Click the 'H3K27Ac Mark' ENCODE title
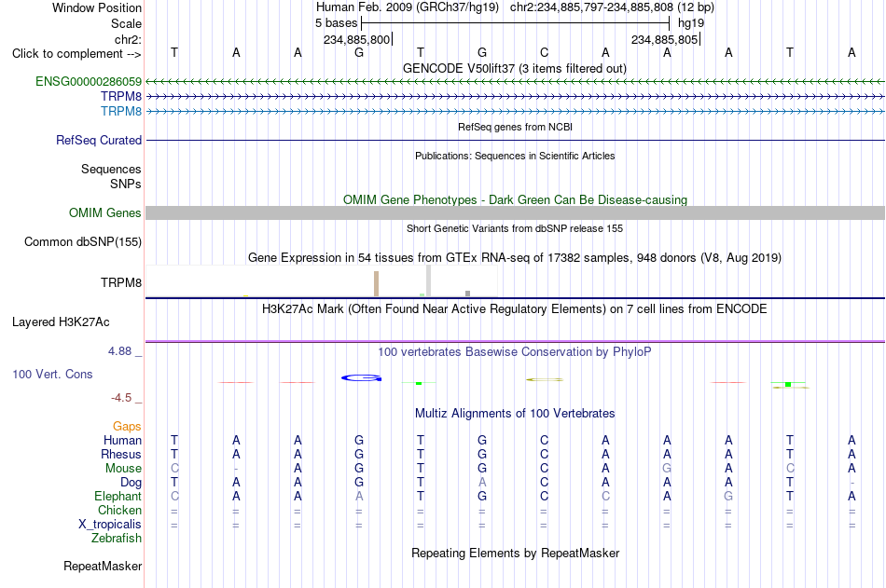Viewport: 886px width, 588px height. pyautogui.click(x=515, y=309)
